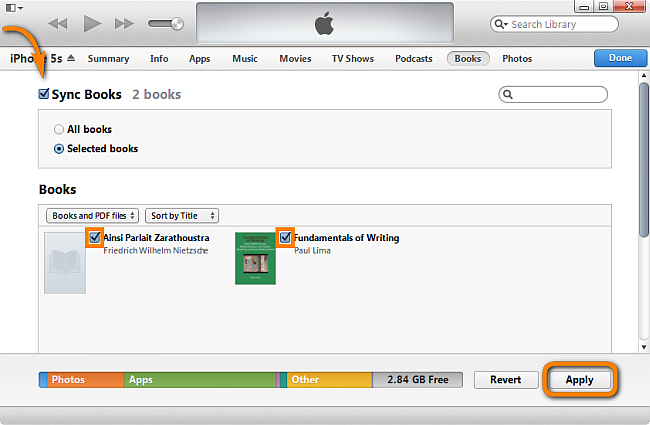This screenshot has height=425, width=650.
Task: Switch to the Apps tab
Action: [x=199, y=59]
